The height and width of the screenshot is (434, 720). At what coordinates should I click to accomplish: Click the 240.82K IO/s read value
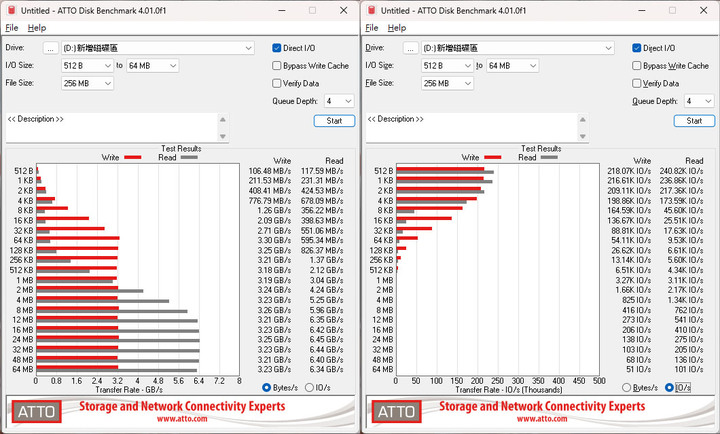click(681, 171)
